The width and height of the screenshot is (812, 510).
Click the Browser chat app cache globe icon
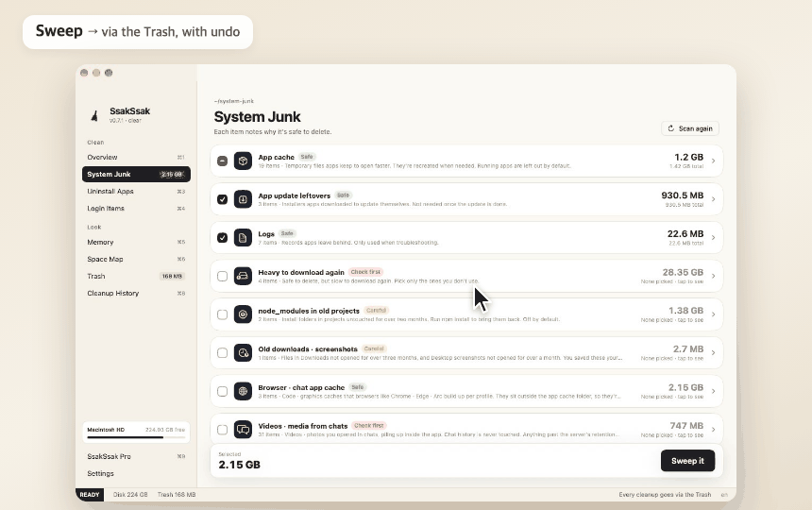[243, 391]
